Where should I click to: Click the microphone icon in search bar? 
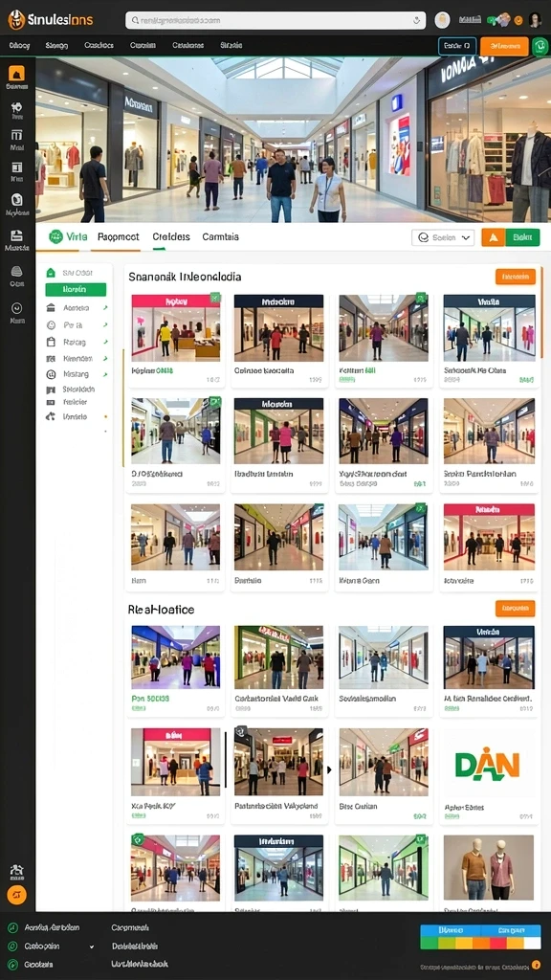click(417, 20)
